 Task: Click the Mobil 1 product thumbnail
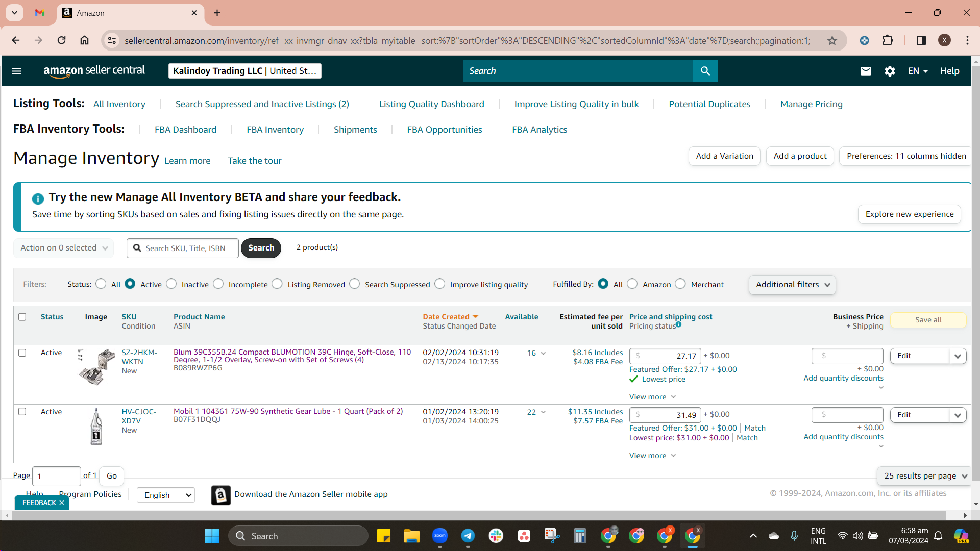[x=96, y=427]
